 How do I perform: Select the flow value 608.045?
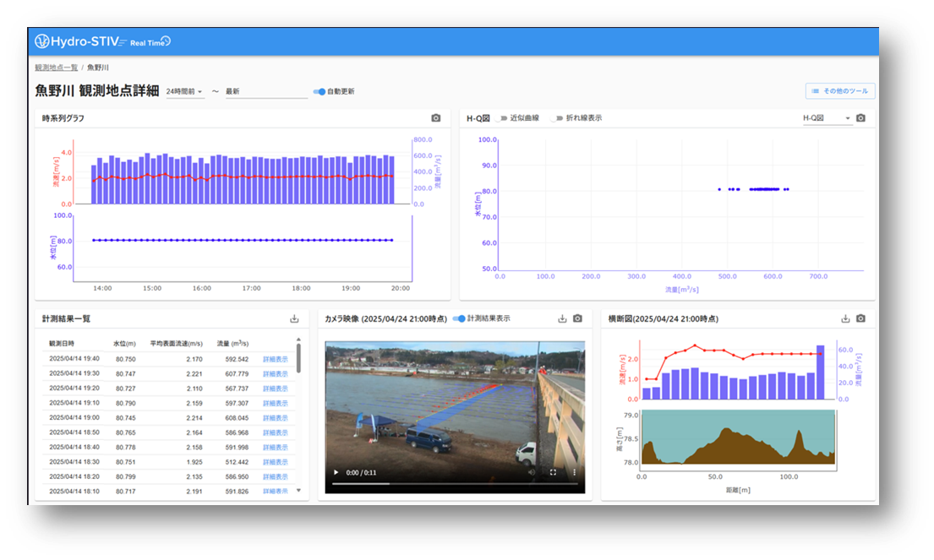click(237, 418)
